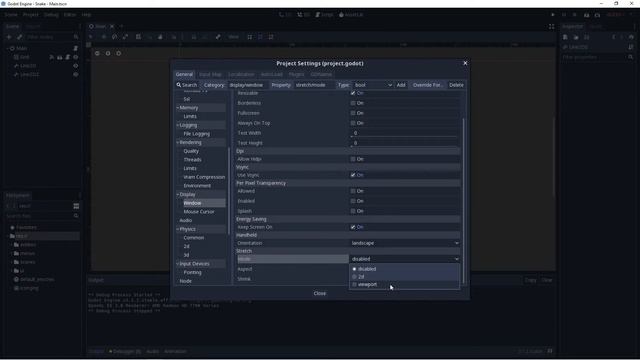The image size is (640, 360).
Task: Disable the Use Vsync checkbox
Action: [x=353, y=175]
